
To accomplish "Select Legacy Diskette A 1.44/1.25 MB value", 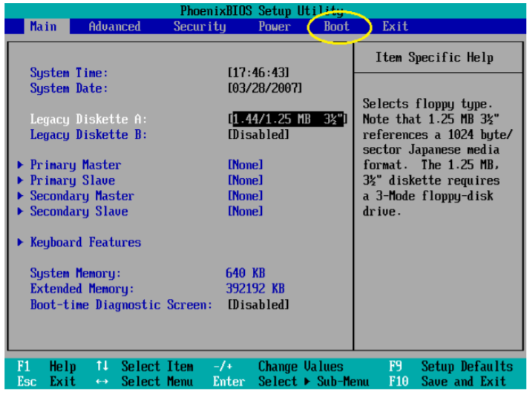I will click(288, 119).
